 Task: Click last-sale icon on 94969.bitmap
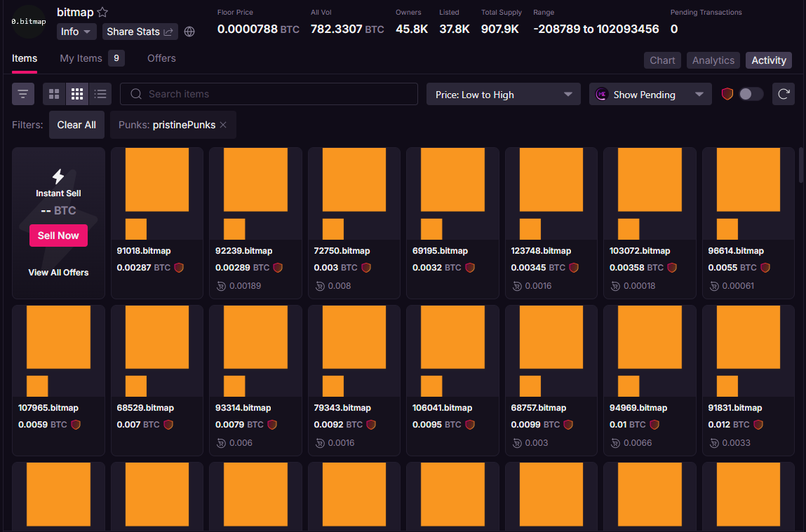615,443
